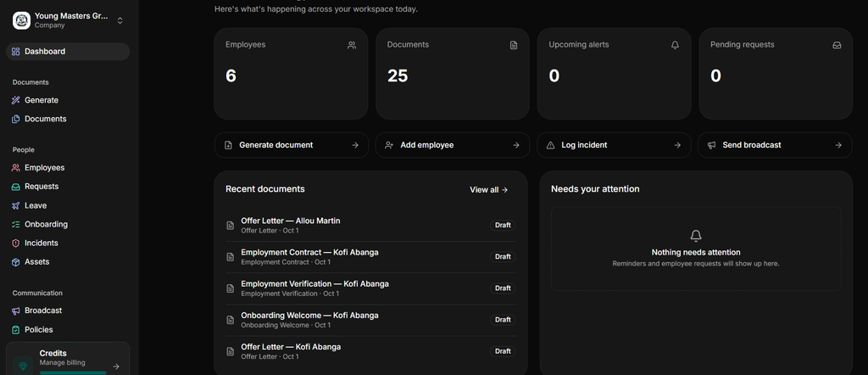The image size is (868, 375).
Task: Click the bell icon on Upcoming alerts card
Action: (x=675, y=46)
